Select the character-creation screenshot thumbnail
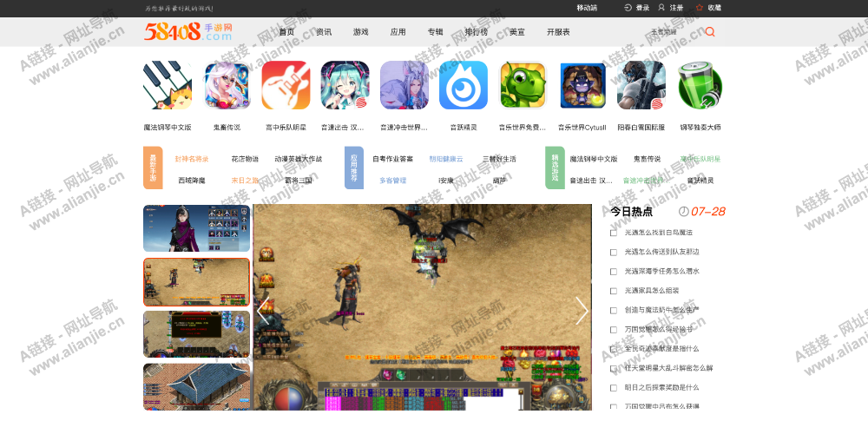868x421 pixels. point(196,228)
